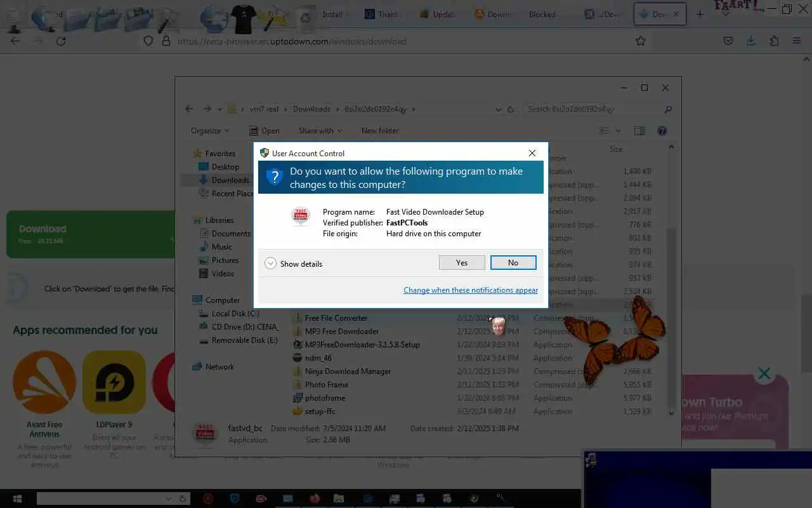Click the green Download button on the page
The image size is (812, 508).
pos(91,234)
